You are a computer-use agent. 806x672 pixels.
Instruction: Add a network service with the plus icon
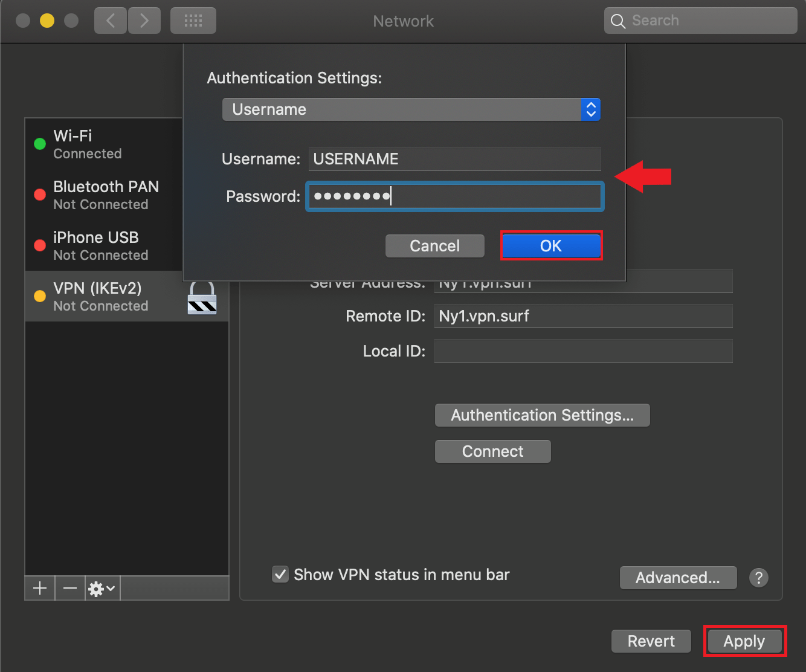click(x=39, y=587)
